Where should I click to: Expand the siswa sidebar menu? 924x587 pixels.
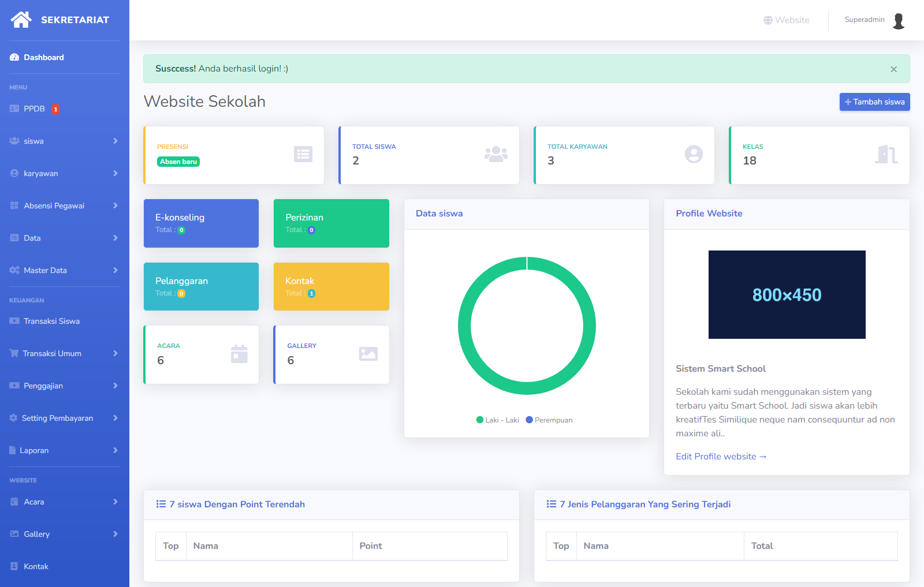tap(64, 141)
